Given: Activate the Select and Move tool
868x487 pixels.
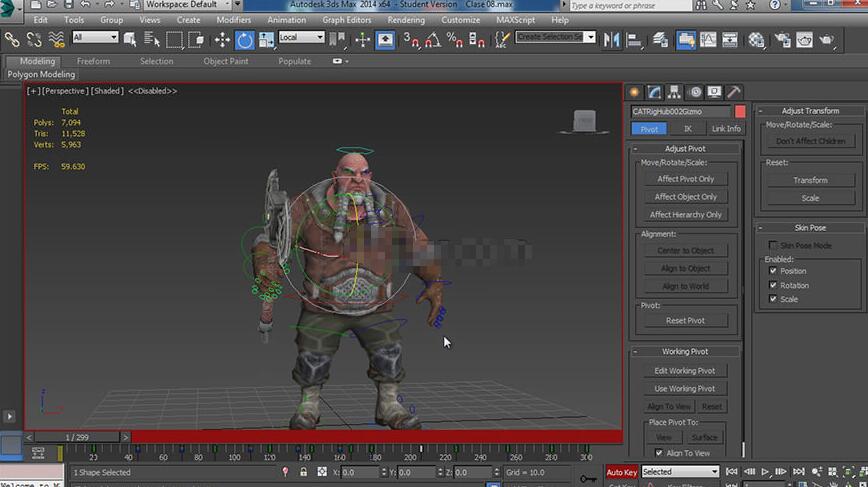Looking at the screenshot, I should tap(222, 39).
